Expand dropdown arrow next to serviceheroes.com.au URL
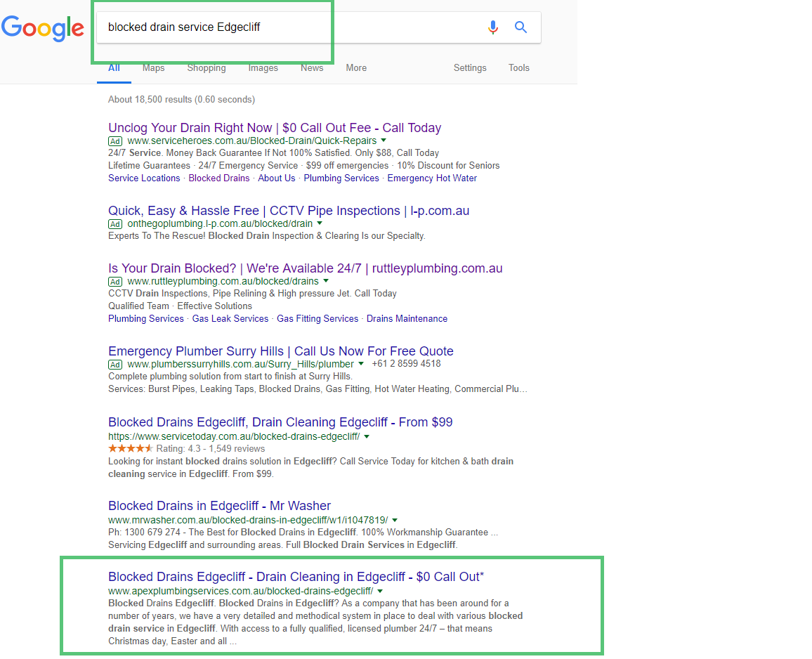This screenshot has width=812, height=659. click(384, 141)
